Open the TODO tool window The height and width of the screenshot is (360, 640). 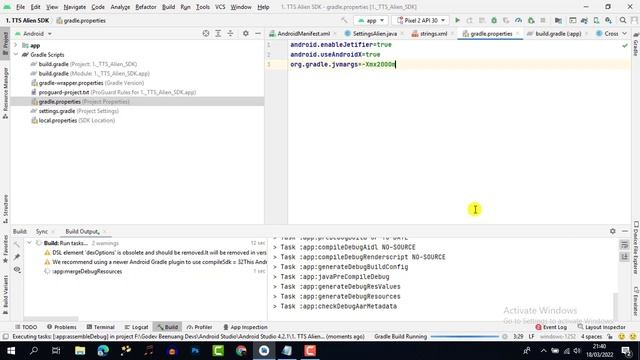tap(26, 327)
